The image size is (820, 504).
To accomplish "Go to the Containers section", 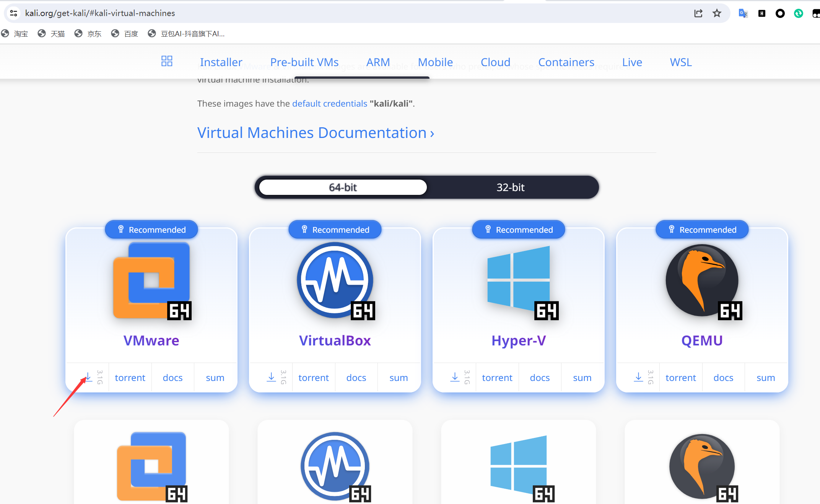I will coord(566,62).
